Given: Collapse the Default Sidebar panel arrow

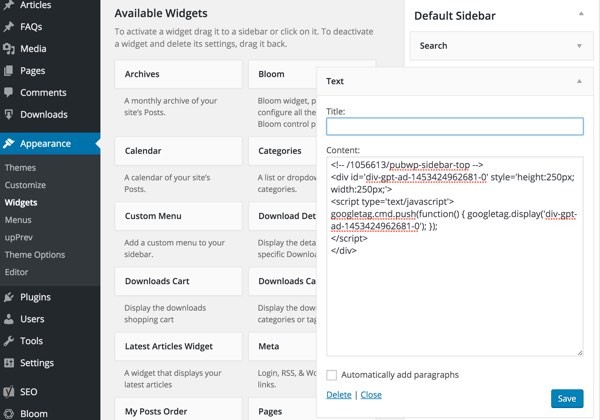Looking at the screenshot, I should coord(581,14).
